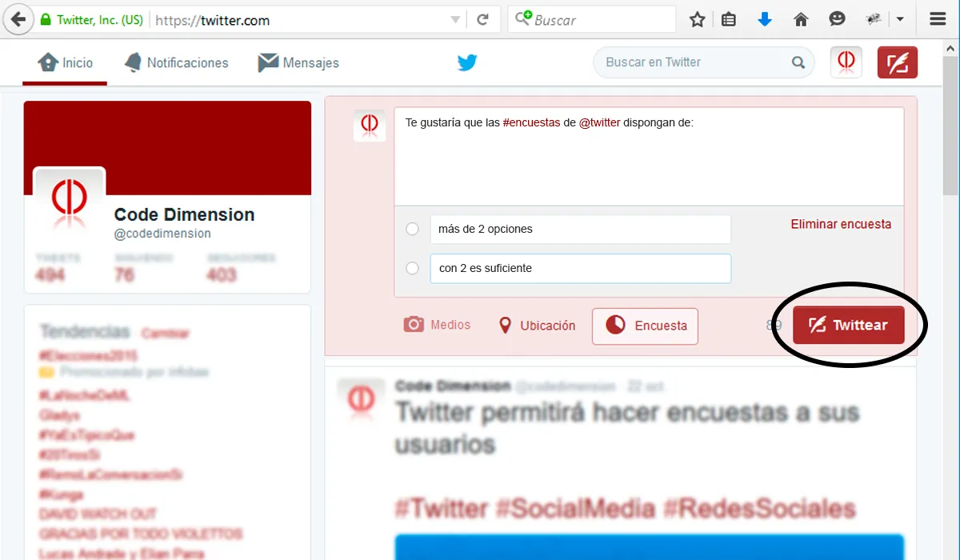Image resolution: width=960 pixels, height=560 pixels.
Task: Go to browser home page icon
Action: [801, 20]
